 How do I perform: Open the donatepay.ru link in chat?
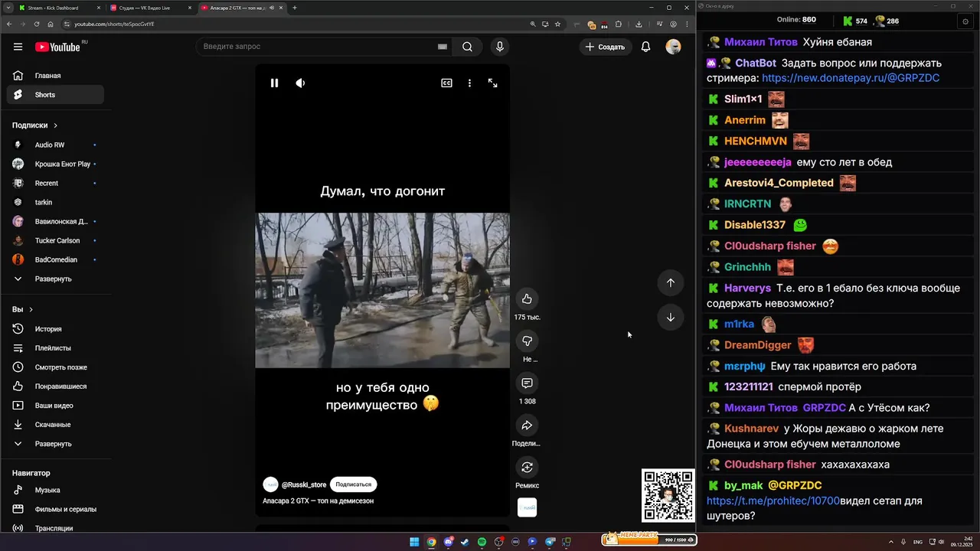(851, 78)
